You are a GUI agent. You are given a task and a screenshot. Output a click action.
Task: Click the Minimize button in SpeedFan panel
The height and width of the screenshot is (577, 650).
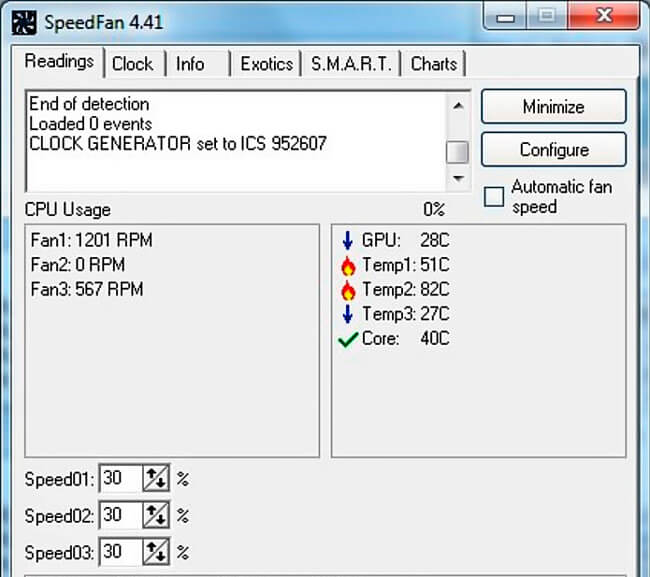tap(553, 107)
